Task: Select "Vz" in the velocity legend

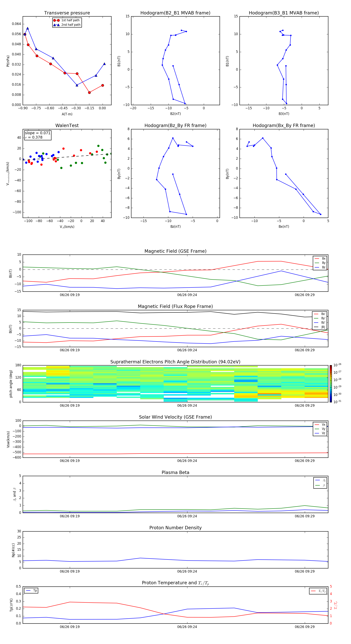Action: pos(320,433)
